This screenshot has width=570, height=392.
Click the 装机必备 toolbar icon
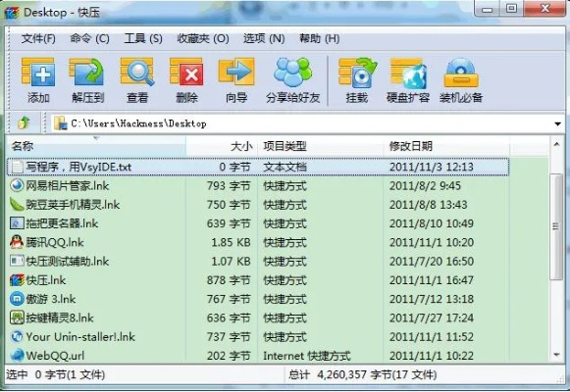461,73
